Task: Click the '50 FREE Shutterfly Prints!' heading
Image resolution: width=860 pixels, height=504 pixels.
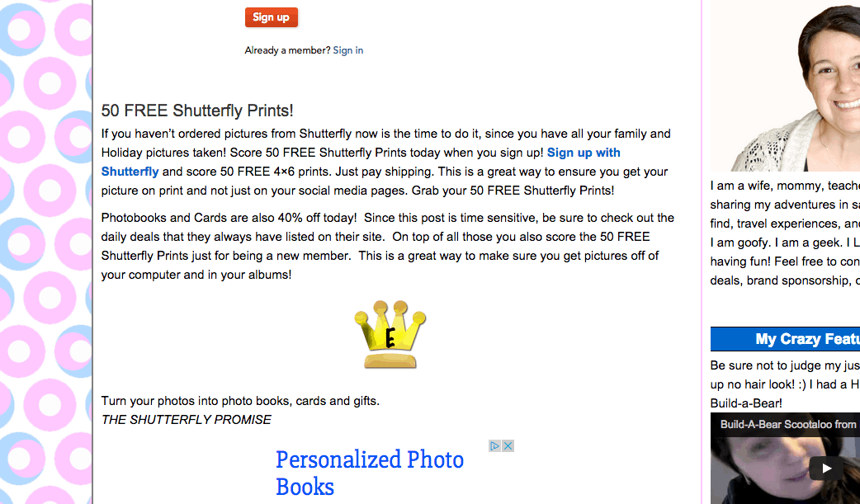Action: tap(197, 111)
